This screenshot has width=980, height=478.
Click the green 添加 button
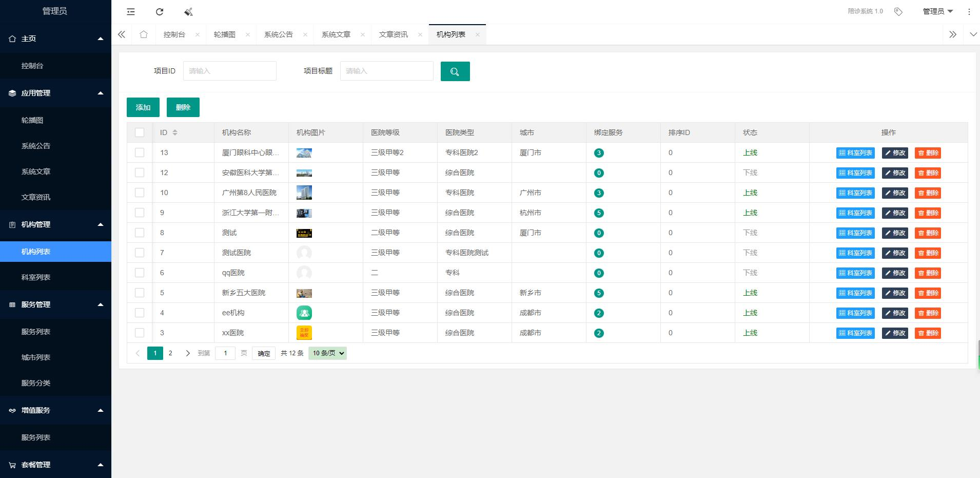coord(143,107)
